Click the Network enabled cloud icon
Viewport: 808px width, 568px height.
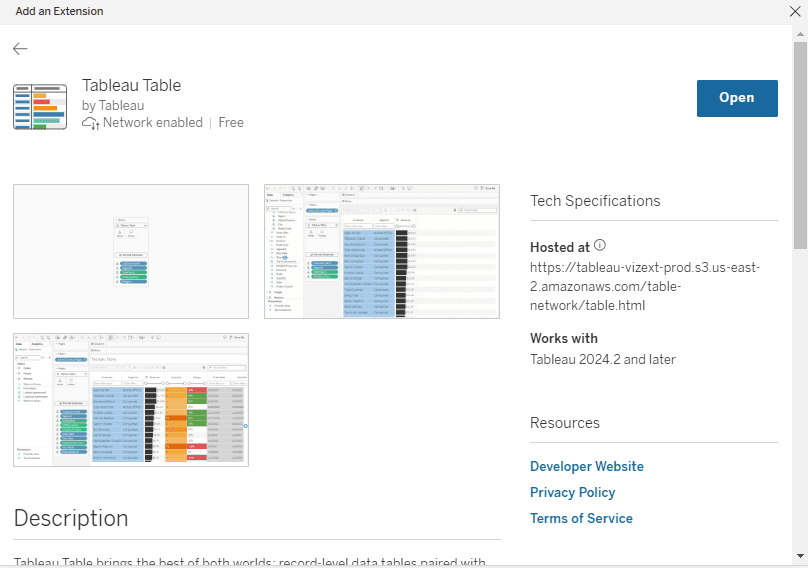[91, 123]
